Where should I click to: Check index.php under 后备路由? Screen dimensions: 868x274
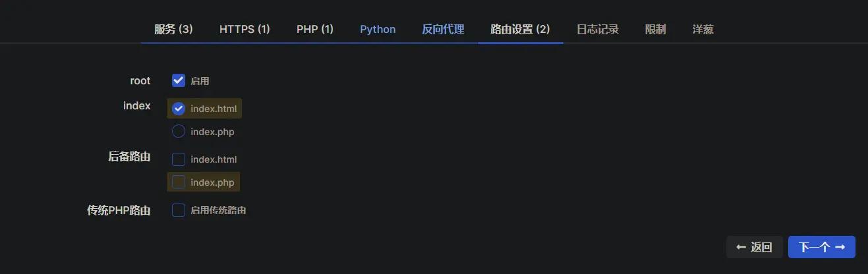click(178, 182)
